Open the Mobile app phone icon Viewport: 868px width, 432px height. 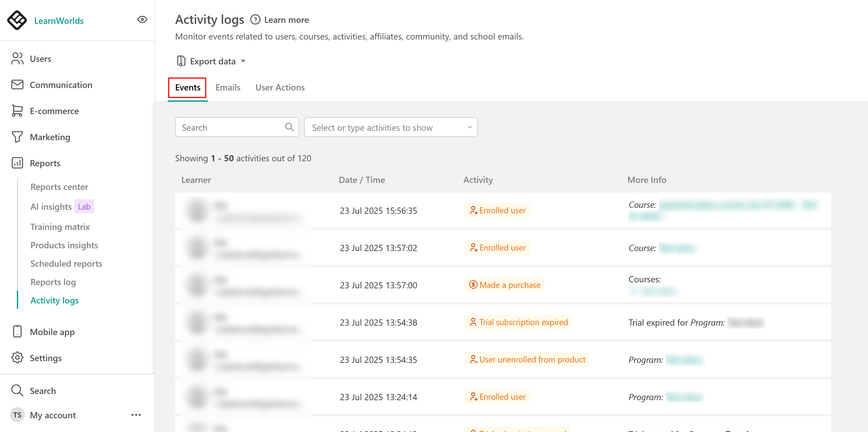tap(17, 332)
